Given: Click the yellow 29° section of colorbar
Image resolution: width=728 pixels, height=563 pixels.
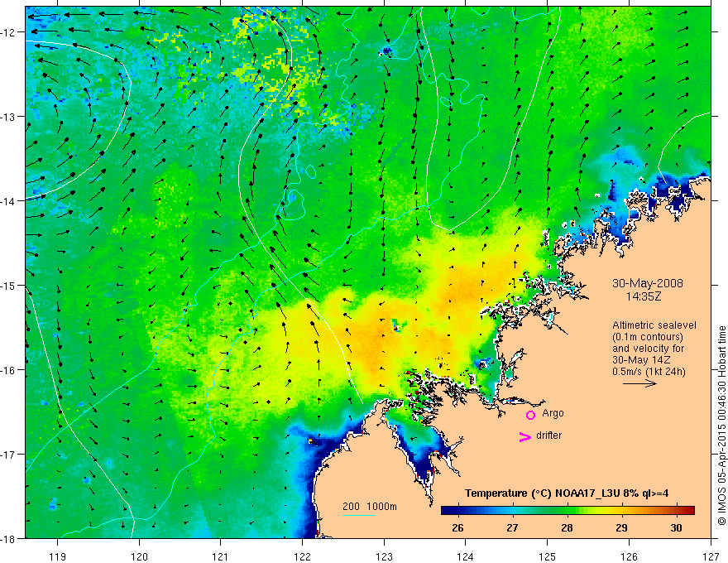Looking at the screenshot, I should [621, 511].
